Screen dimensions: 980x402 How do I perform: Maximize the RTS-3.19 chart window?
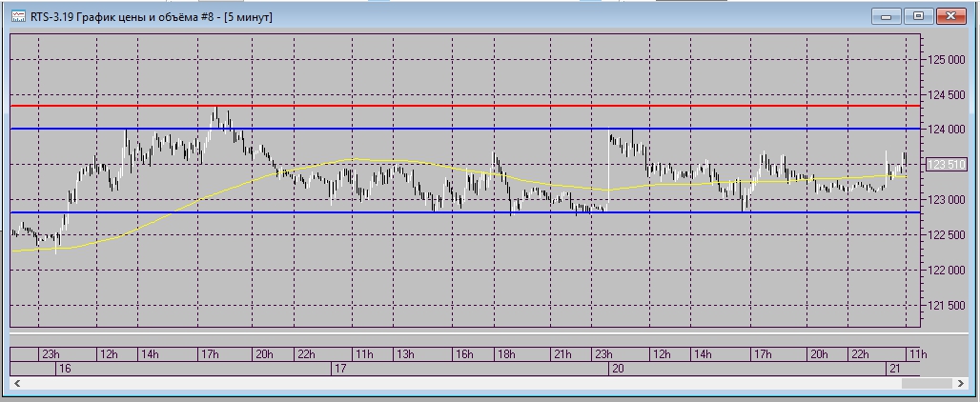(918, 17)
